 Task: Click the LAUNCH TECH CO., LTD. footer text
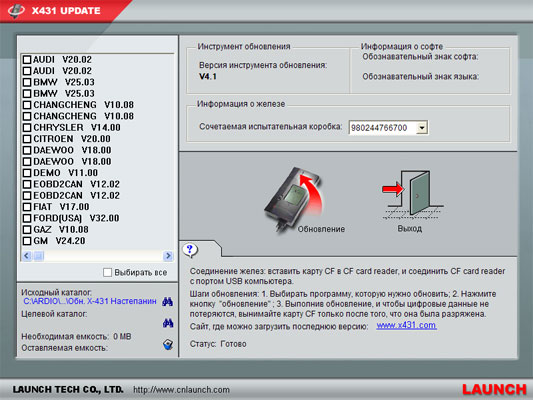tap(68, 389)
